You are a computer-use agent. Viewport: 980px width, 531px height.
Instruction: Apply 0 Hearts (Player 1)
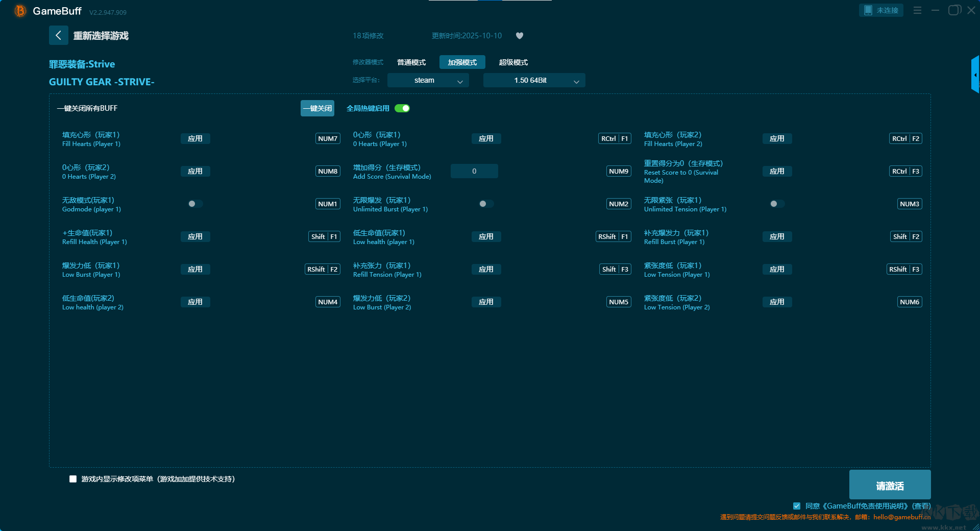[x=486, y=138]
